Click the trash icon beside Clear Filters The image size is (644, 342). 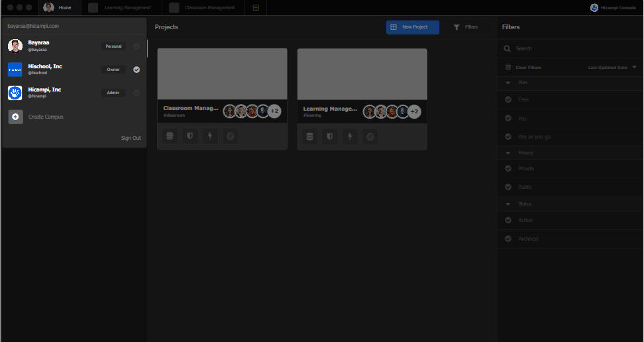click(x=508, y=68)
